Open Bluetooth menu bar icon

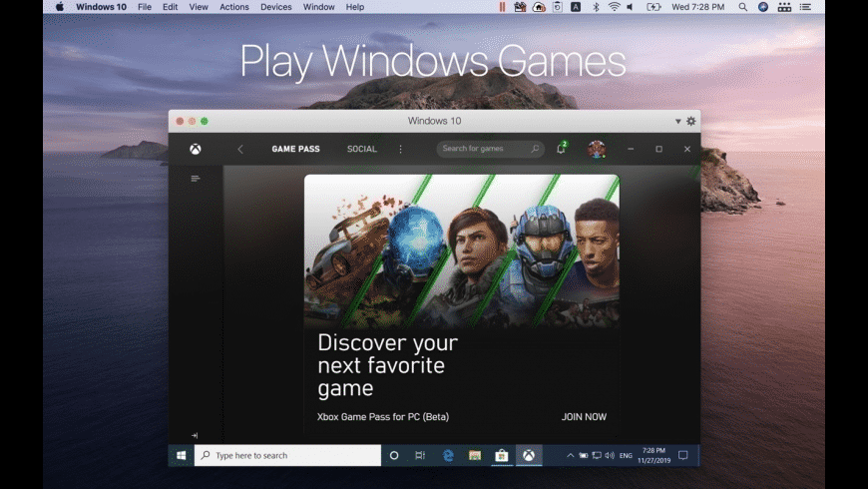(x=596, y=7)
